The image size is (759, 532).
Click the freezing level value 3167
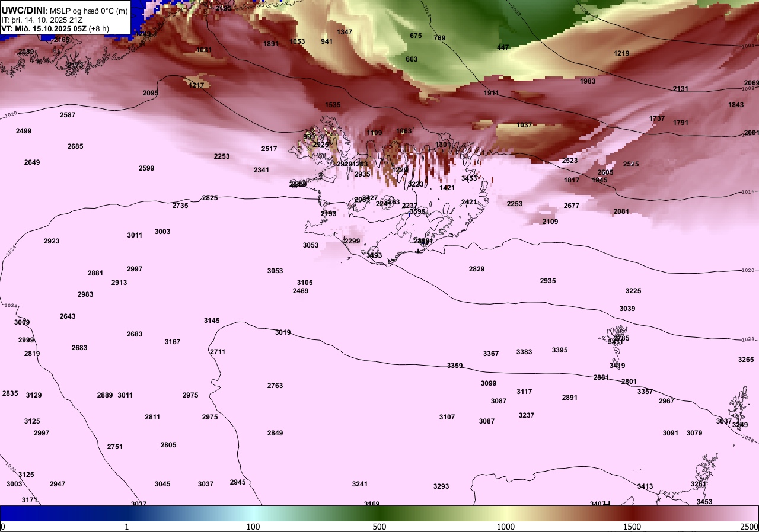click(173, 342)
